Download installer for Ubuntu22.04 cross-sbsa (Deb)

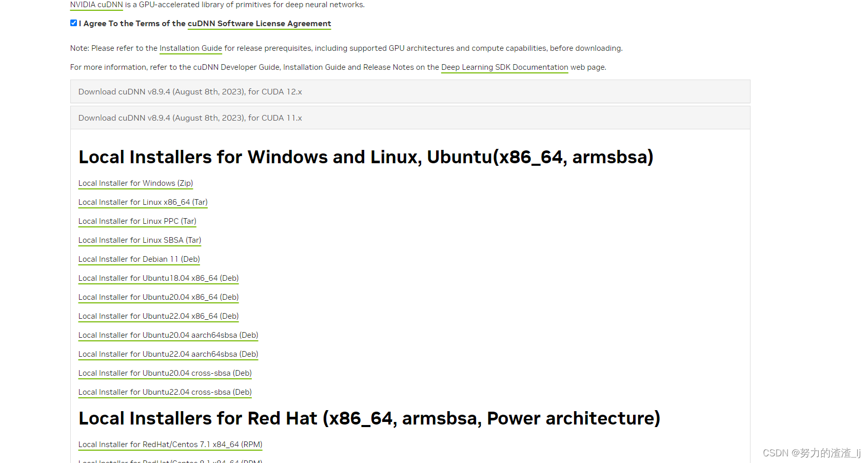tap(165, 392)
